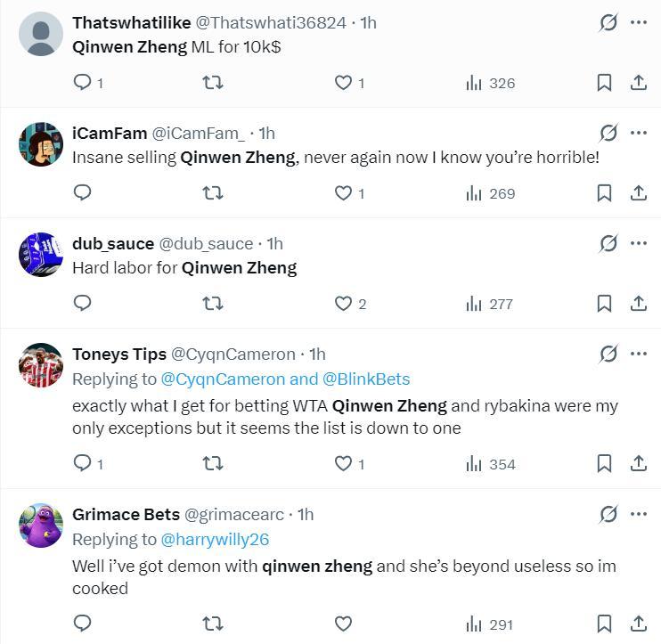The image size is (661, 644).
Task: Open the @harrywilly26 mention link
Action: click(x=215, y=540)
